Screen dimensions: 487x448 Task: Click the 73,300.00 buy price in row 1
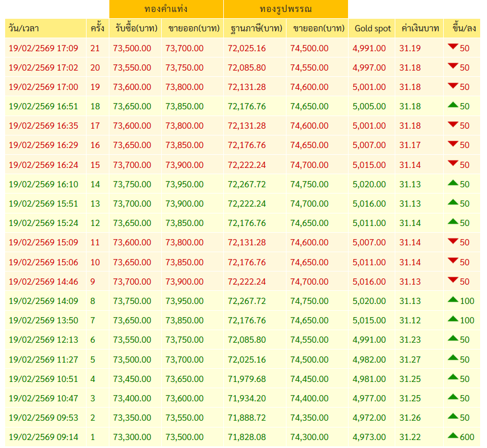pyautogui.click(x=132, y=437)
